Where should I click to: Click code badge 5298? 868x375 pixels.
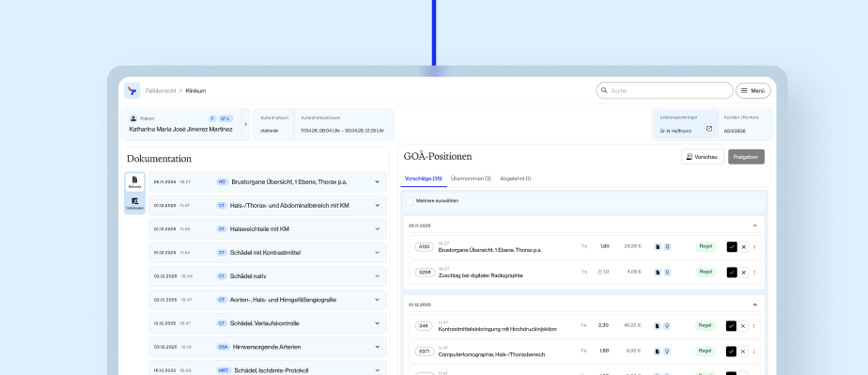(x=425, y=272)
